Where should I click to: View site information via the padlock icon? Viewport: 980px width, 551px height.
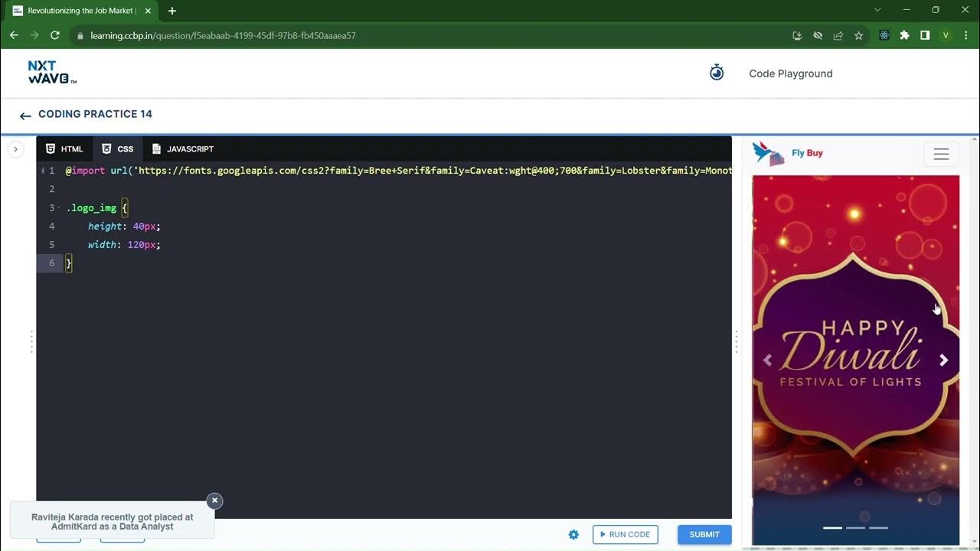pyautogui.click(x=80, y=35)
